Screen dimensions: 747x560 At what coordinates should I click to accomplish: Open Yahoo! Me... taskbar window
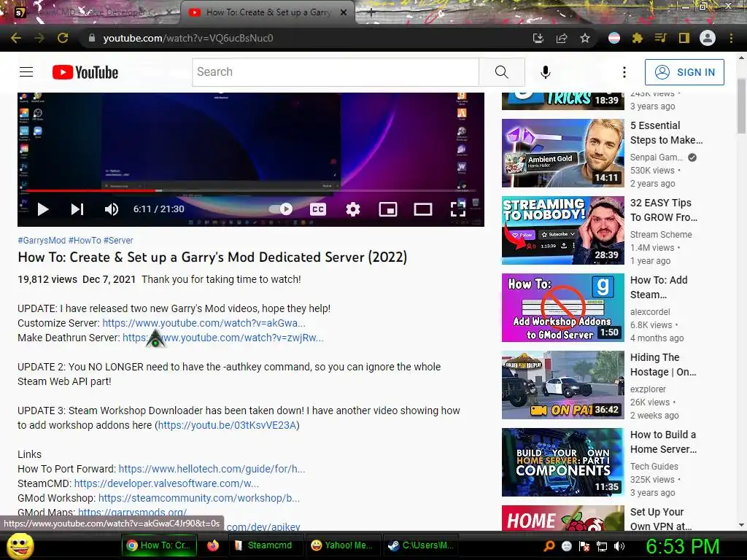(341, 545)
